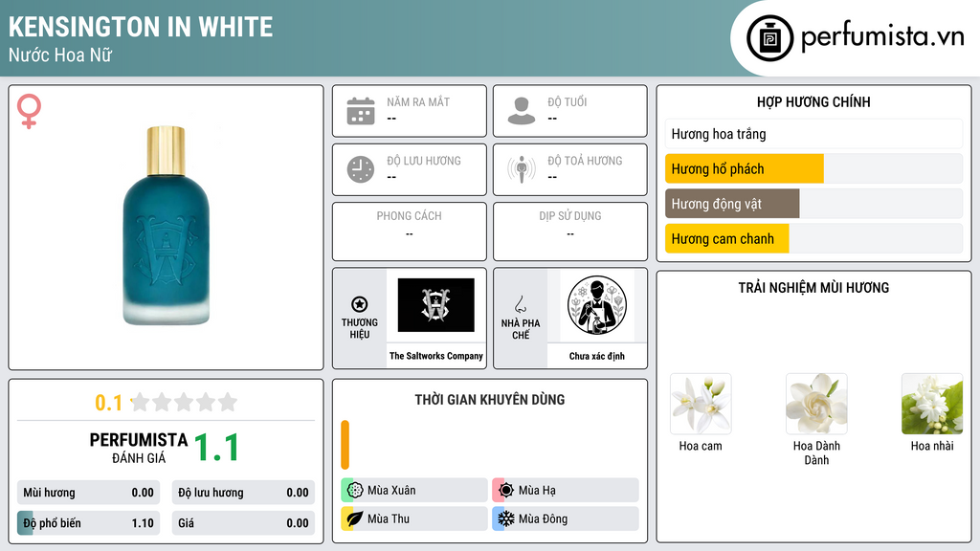Viewport: 980px width, 551px height.
Task: Click the yellow 0.1 user rating
Action: click(x=109, y=403)
